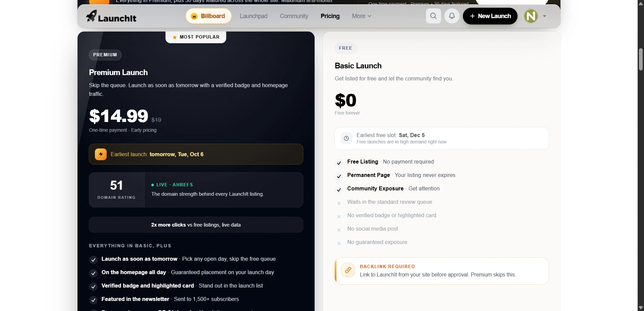Click EVERYTHING IN BASIC, PLUS heading
This screenshot has width=644, height=311.
[x=130, y=246]
